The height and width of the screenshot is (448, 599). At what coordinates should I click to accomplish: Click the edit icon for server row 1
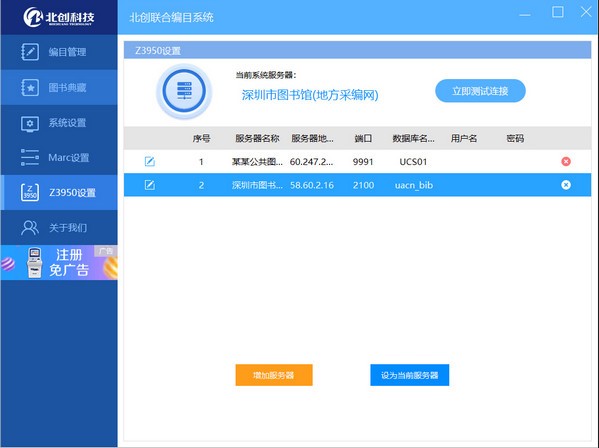point(150,162)
